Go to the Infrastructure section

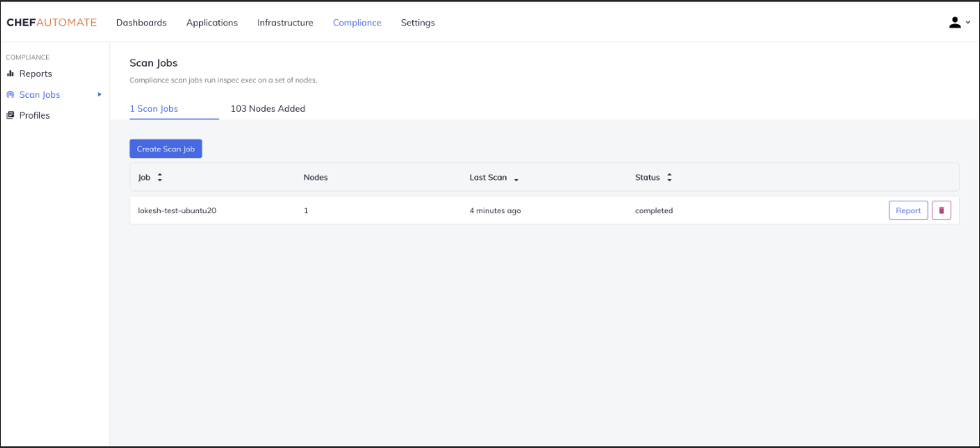coord(285,23)
